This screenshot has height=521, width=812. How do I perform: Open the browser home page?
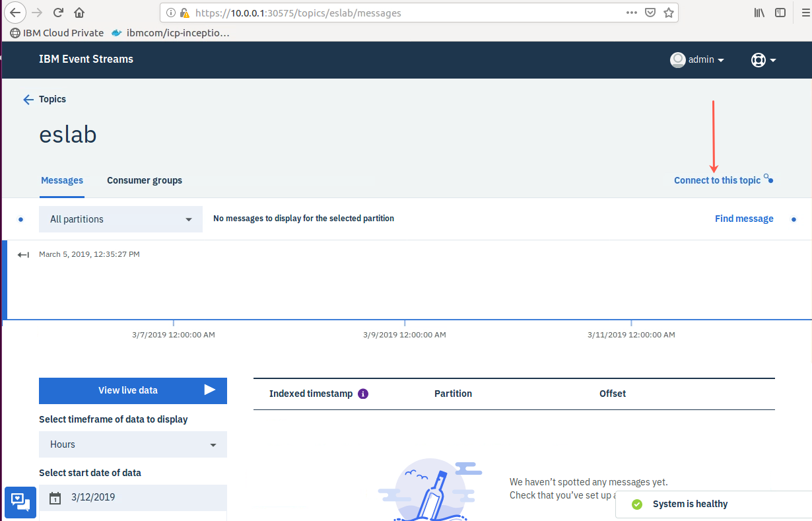coord(79,13)
